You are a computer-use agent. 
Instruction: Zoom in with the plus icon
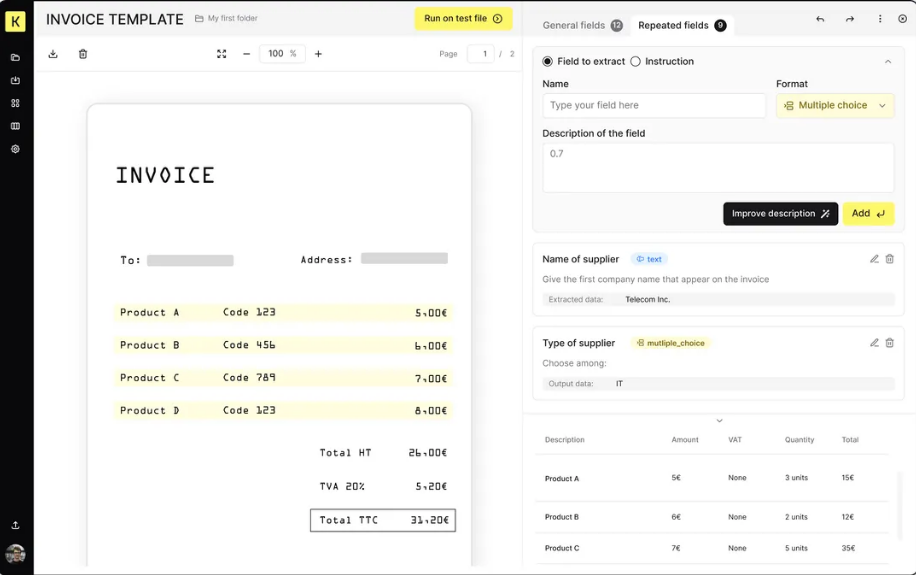[318, 54]
